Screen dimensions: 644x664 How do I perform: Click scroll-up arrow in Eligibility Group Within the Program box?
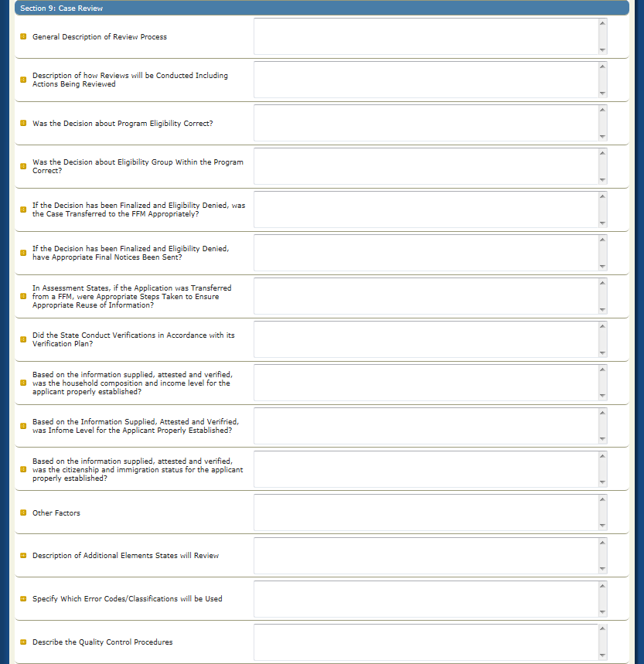602,152
